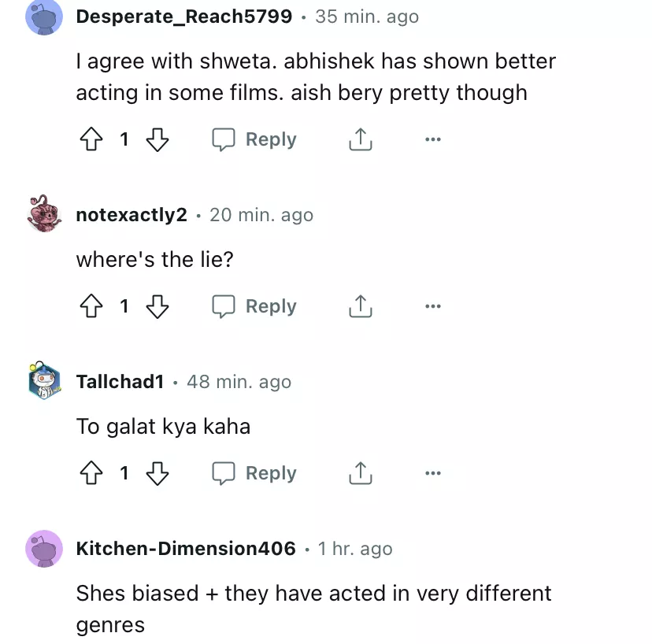Downvote notexactly2's comment
The width and height of the screenshot is (652, 644).
(x=157, y=306)
